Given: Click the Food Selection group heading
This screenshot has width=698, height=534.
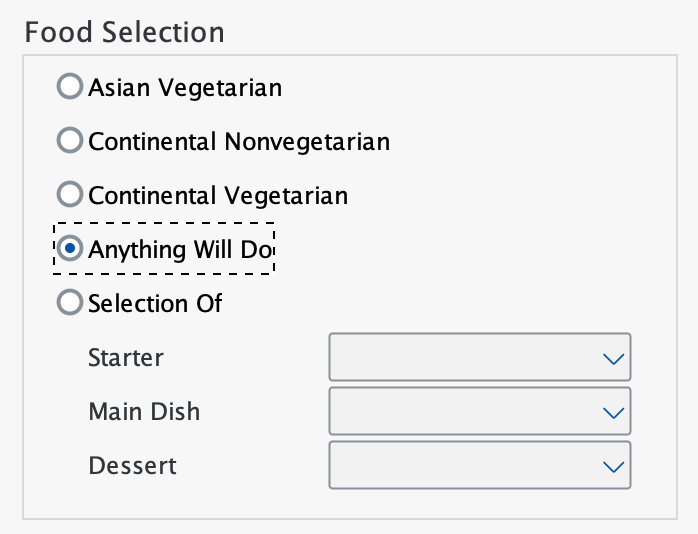Looking at the screenshot, I should click(124, 31).
